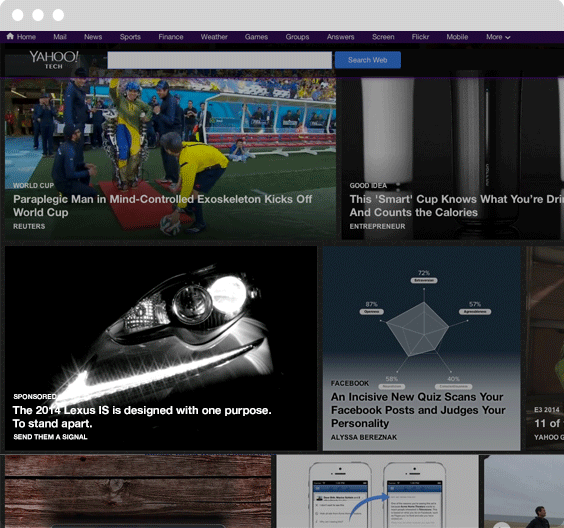Screen dimensions: 564x528
Task: Go to Groups
Action: point(297,37)
